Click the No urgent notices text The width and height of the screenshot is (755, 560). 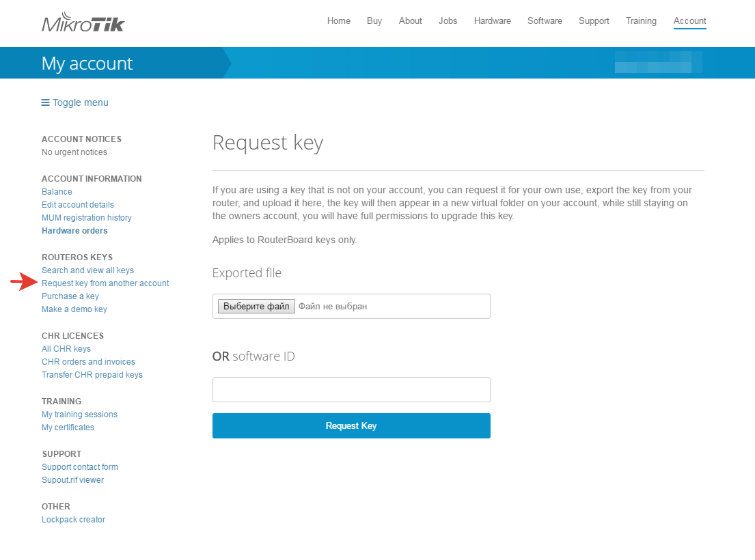tap(74, 152)
